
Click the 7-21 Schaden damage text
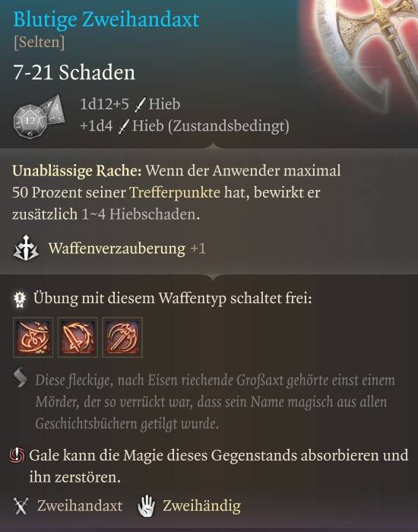74,73
